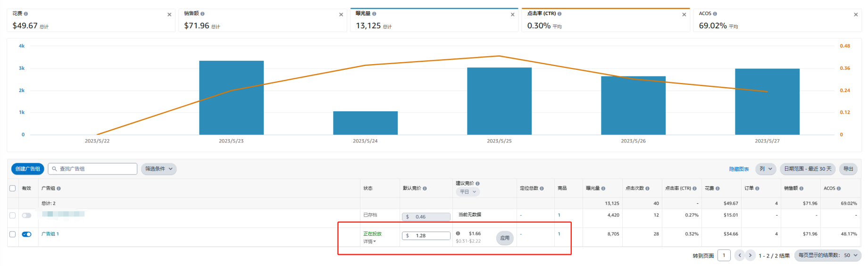Image resolution: width=868 pixels, height=266 pixels.
Task: Click the 48.17% ACOS cell
Action: point(849,234)
